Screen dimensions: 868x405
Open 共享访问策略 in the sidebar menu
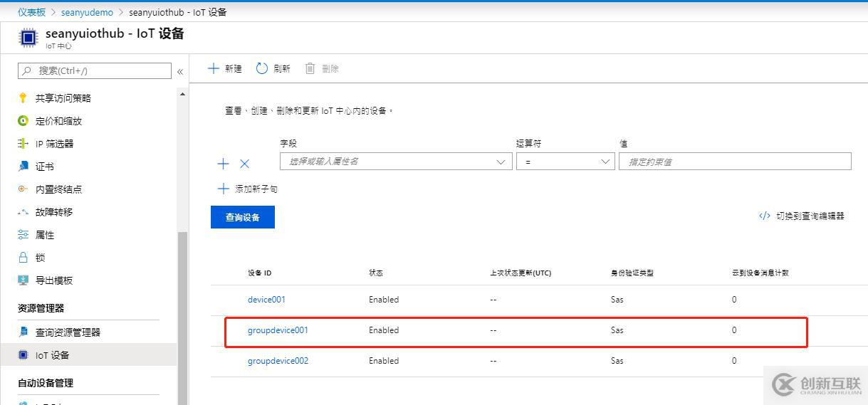[63, 98]
